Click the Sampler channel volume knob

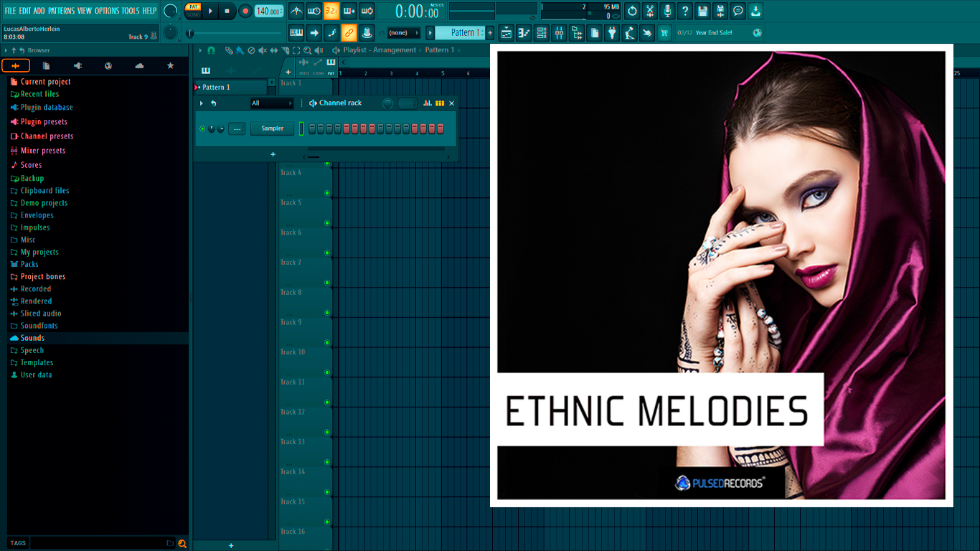(x=220, y=128)
